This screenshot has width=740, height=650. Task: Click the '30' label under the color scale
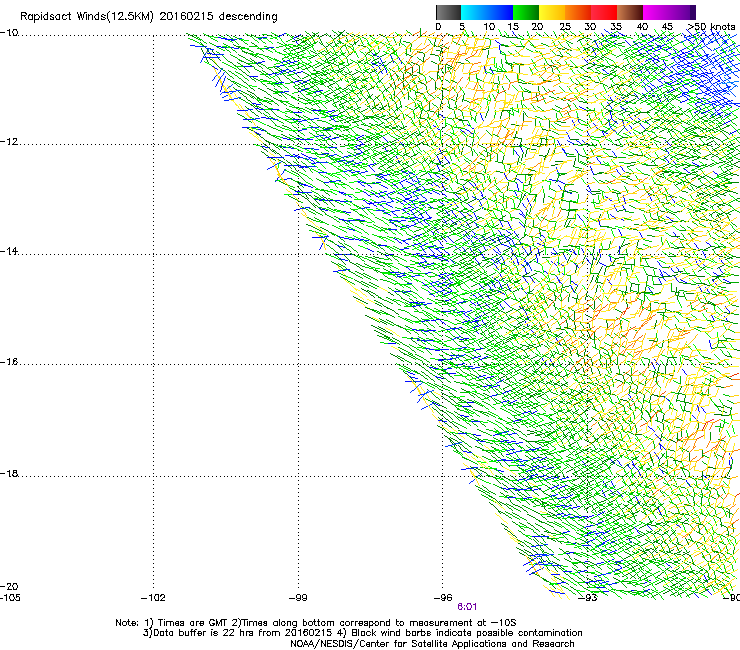click(590, 27)
